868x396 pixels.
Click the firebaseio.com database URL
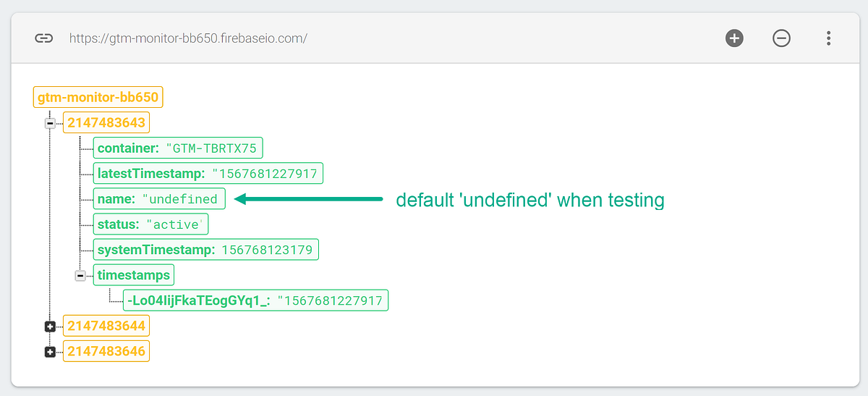click(188, 38)
